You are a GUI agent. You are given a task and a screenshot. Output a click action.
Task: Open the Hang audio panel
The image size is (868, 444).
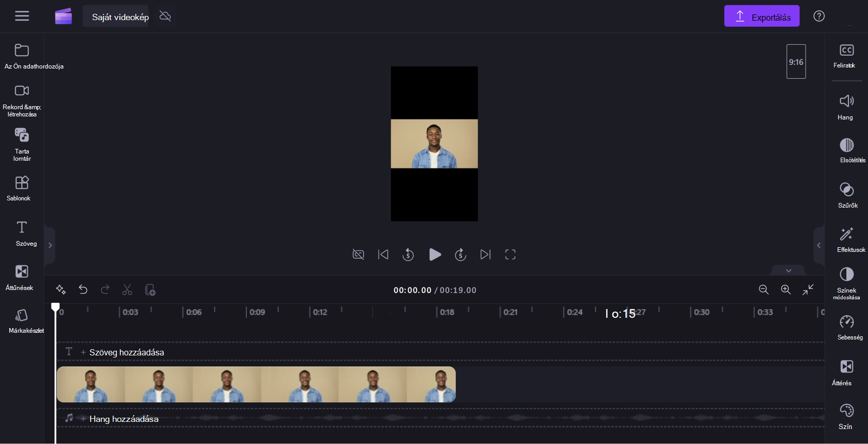click(x=846, y=107)
